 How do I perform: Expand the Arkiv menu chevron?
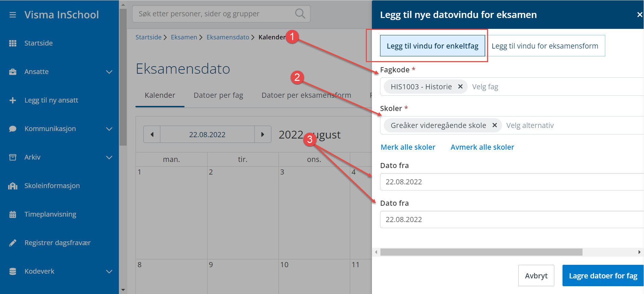point(109,157)
